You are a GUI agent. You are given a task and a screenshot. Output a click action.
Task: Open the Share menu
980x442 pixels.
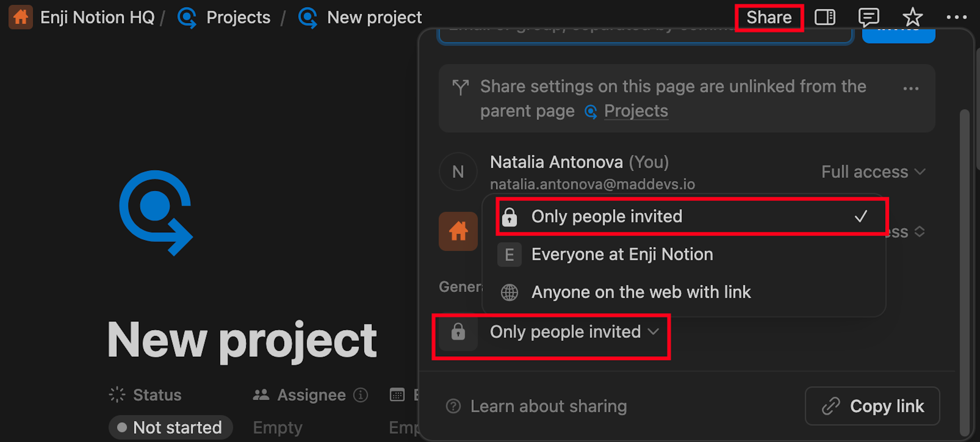[x=769, y=17]
